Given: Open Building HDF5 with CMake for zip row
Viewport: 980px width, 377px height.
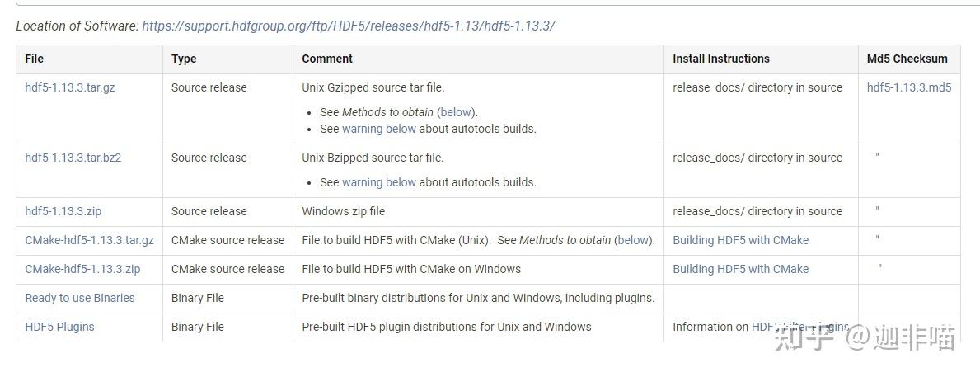Looking at the screenshot, I should [740, 269].
